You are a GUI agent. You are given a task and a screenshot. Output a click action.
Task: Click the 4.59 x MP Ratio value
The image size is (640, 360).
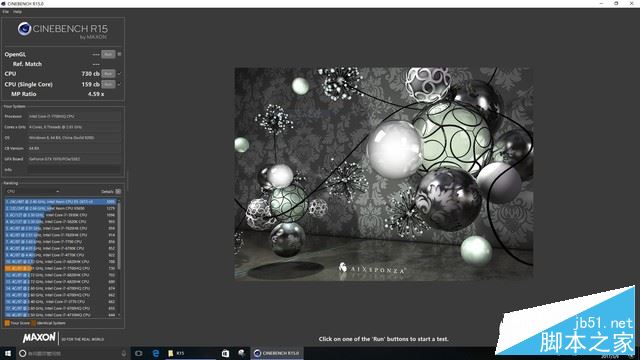click(96, 94)
